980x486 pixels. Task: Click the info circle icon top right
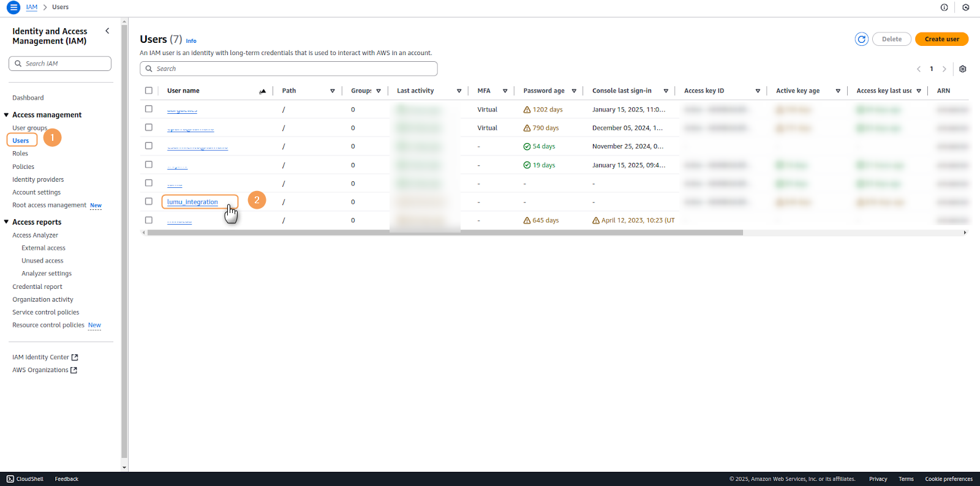click(944, 7)
